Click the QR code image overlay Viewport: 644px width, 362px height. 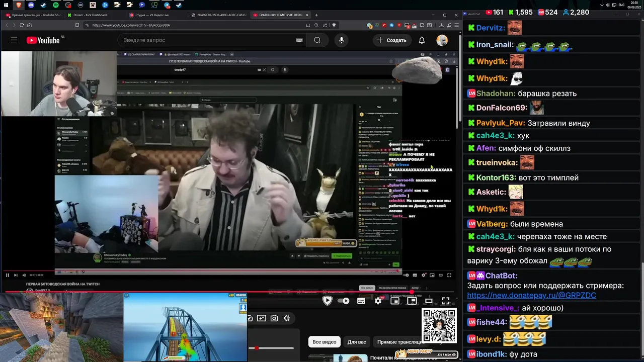439,326
